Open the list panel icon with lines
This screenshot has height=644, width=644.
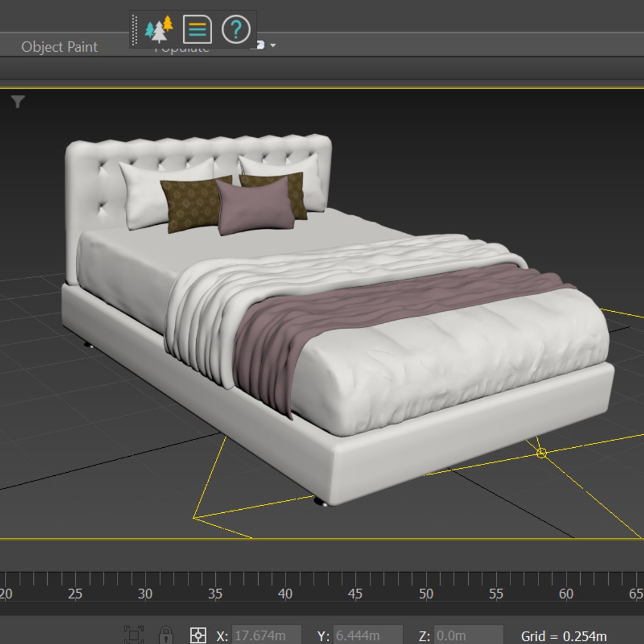point(197,29)
